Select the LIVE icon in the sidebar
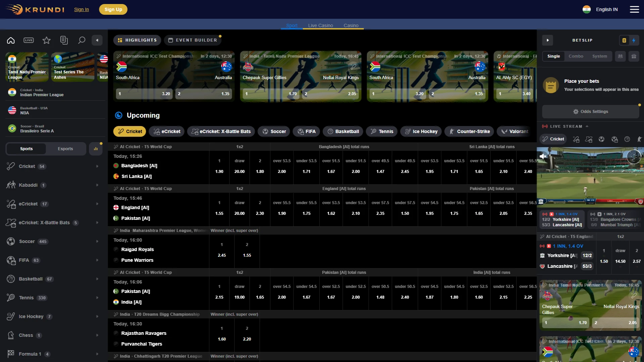 29,40
